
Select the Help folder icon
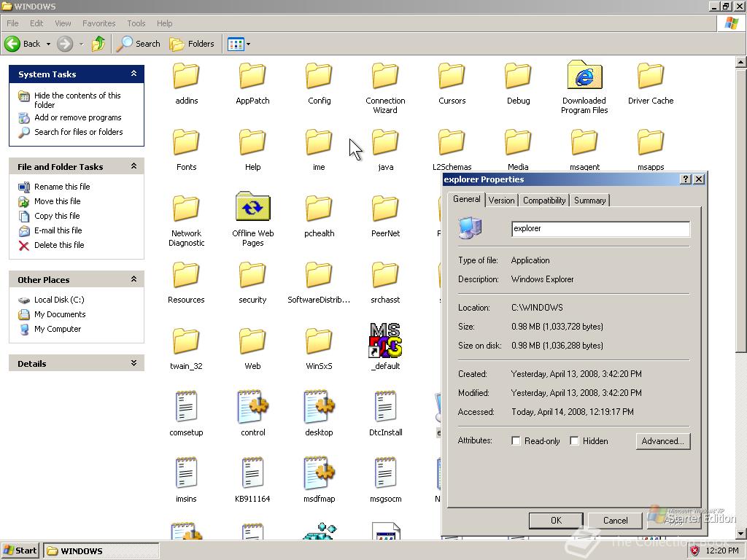point(252,143)
